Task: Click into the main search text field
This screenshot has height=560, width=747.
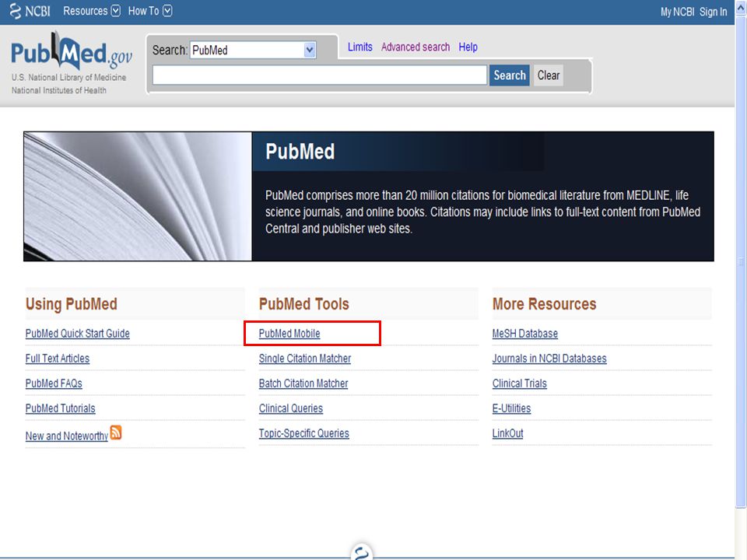Action: tap(320, 75)
